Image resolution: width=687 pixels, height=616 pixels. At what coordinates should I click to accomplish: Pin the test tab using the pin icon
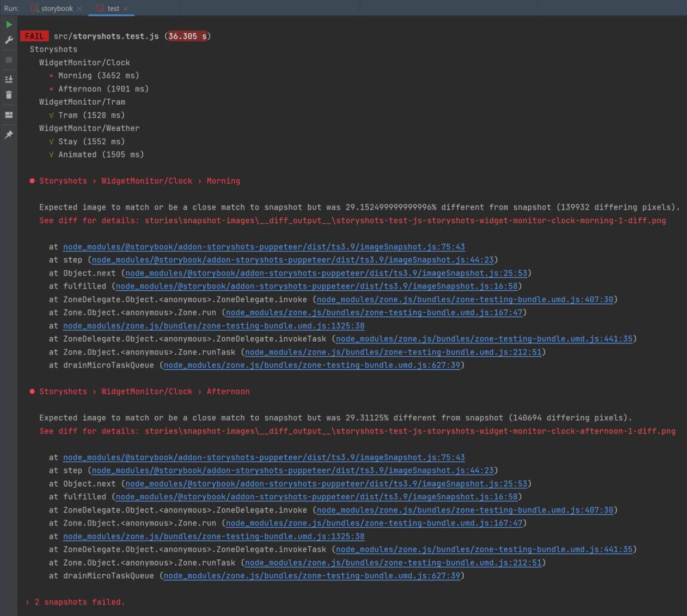9,135
